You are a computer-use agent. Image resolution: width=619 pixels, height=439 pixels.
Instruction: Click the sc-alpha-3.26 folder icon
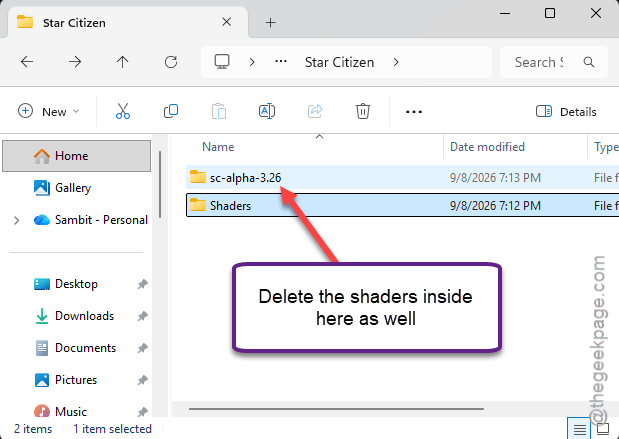[198, 177]
